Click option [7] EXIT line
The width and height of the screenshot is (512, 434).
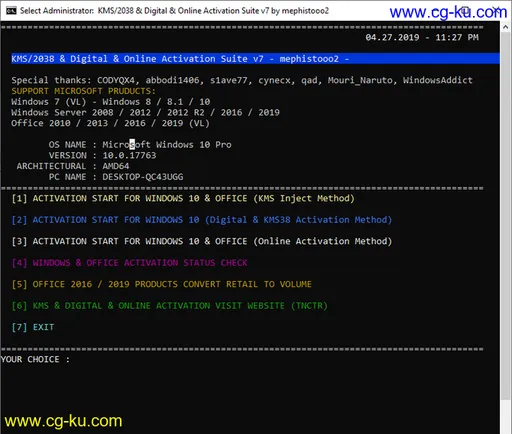tap(33, 327)
